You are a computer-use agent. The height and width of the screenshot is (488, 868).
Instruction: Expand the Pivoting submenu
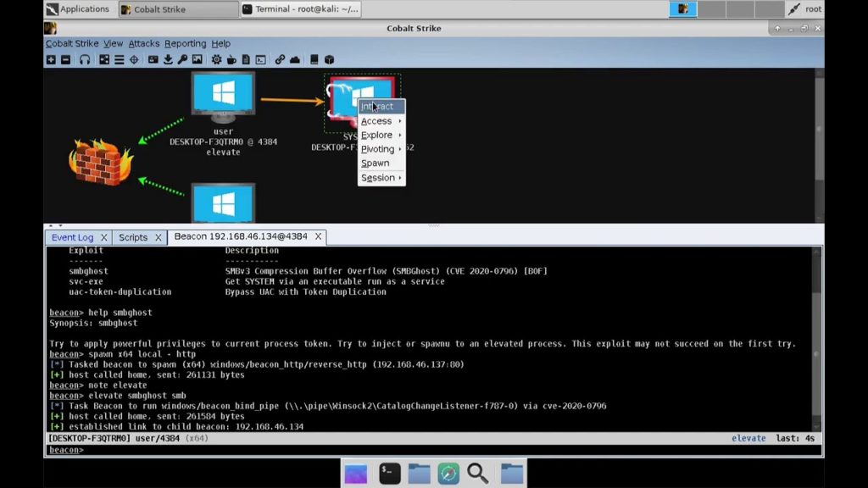[x=381, y=149]
